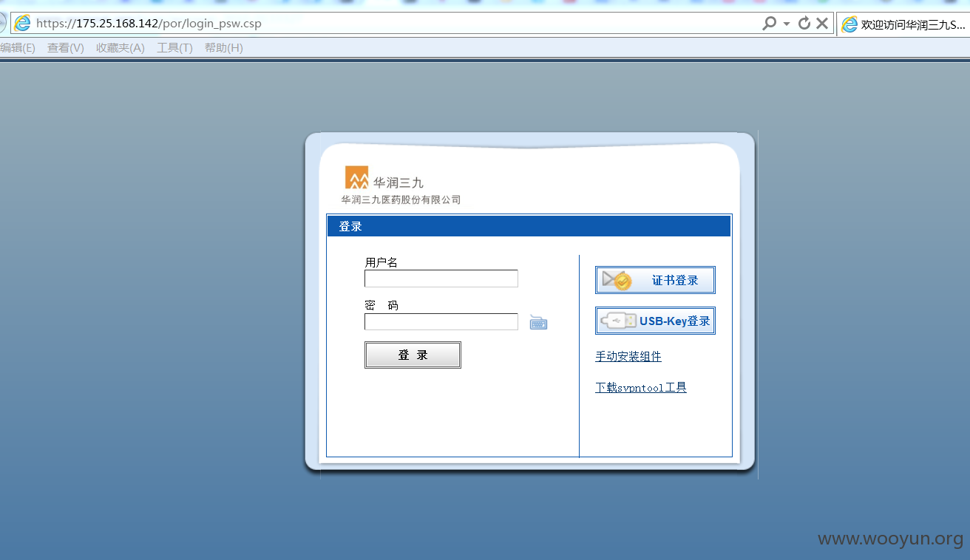Viewport: 970px width, 560px height.
Task: Open the 编辑(E) menu
Action: [x=18, y=48]
